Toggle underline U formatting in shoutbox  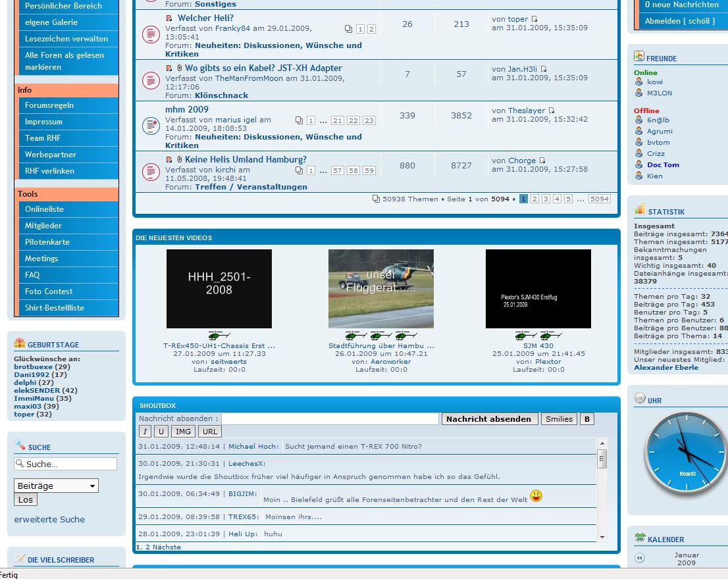(x=161, y=432)
